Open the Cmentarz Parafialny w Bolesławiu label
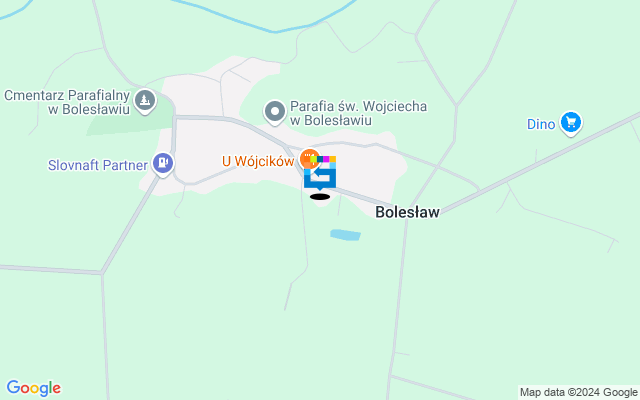Viewport: 640px width, 400px height. [67, 102]
